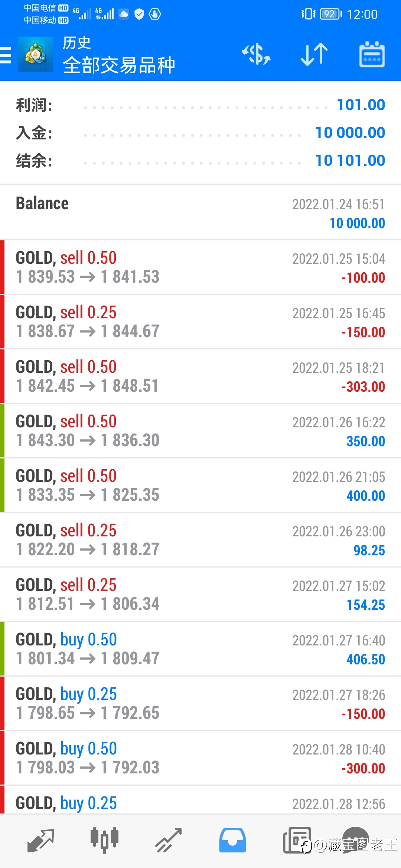Select the History inbox tab icon
This screenshot has width=401, height=868.
232,840
